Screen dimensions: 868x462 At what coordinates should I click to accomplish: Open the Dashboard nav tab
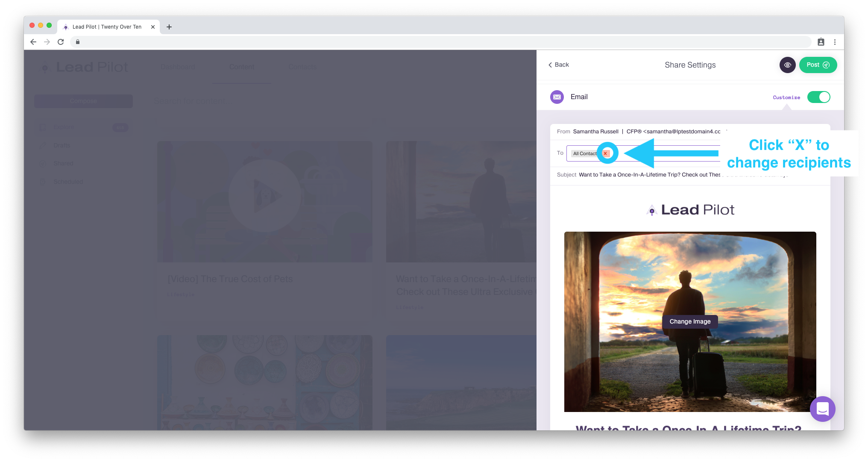click(178, 67)
